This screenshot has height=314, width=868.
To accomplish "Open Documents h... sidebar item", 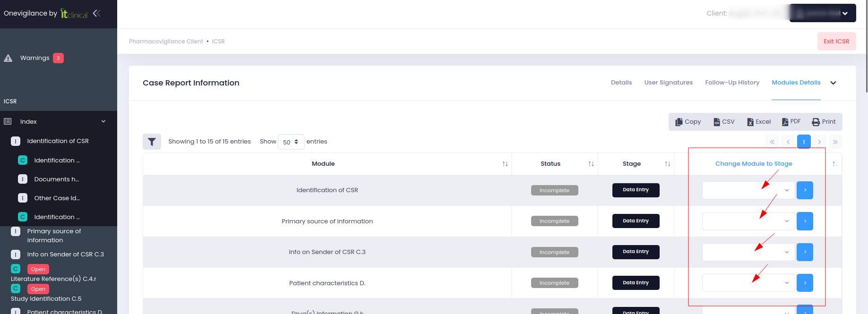I will [57, 179].
